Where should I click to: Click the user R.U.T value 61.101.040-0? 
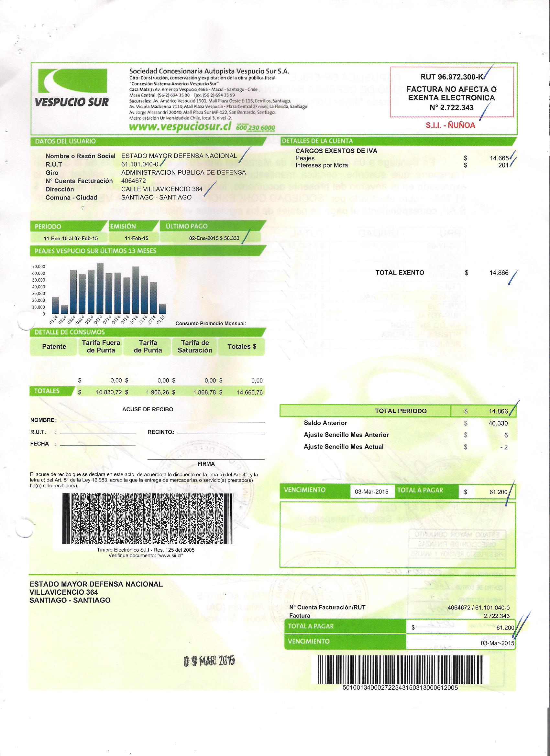139,164
